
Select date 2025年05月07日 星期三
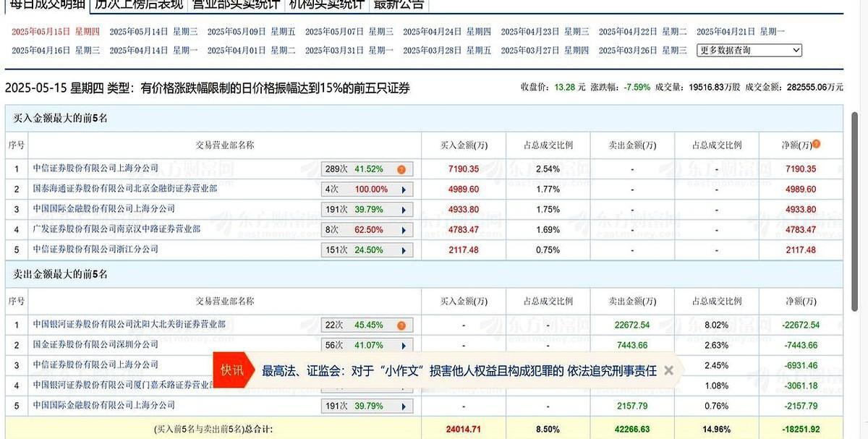349,32
